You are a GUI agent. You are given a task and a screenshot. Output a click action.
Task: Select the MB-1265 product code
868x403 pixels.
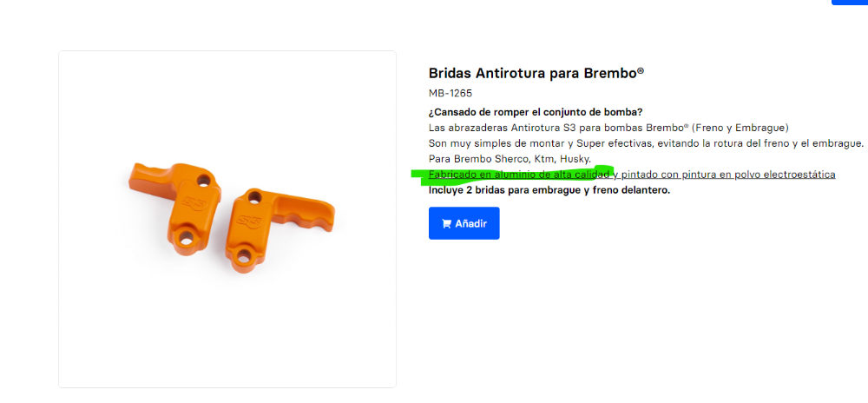click(450, 93)
